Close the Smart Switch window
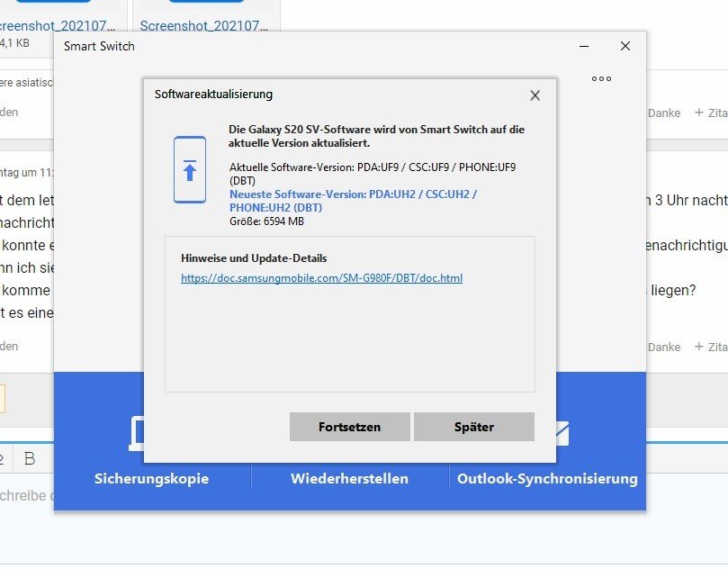Image resolution: width=728 pixels, height=569 pixels. 625,46
